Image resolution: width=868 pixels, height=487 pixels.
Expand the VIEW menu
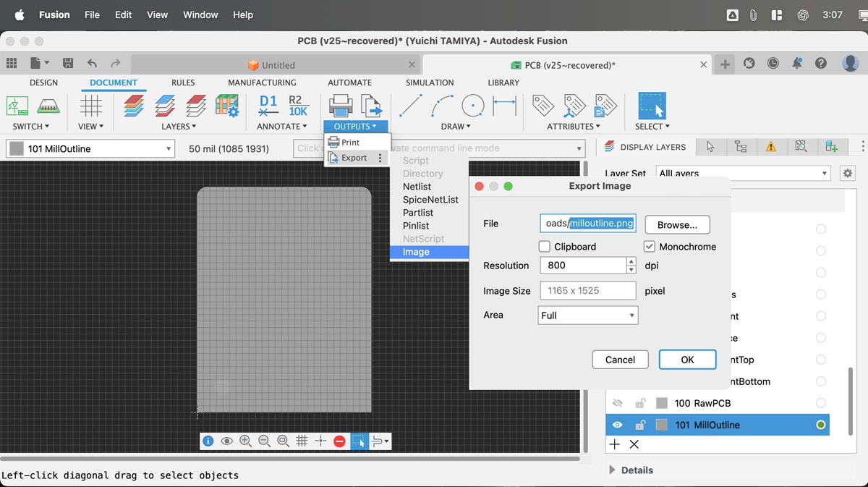pos(91,127)
